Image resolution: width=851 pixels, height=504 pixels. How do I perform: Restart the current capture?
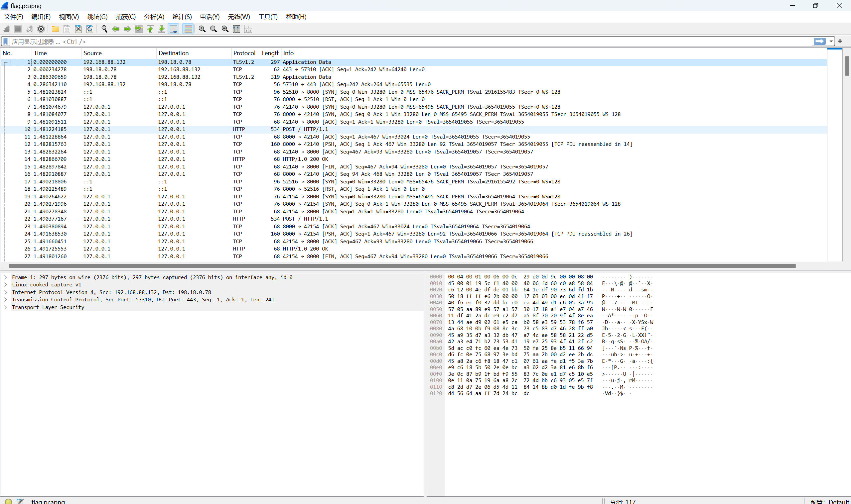click(30, 29)
